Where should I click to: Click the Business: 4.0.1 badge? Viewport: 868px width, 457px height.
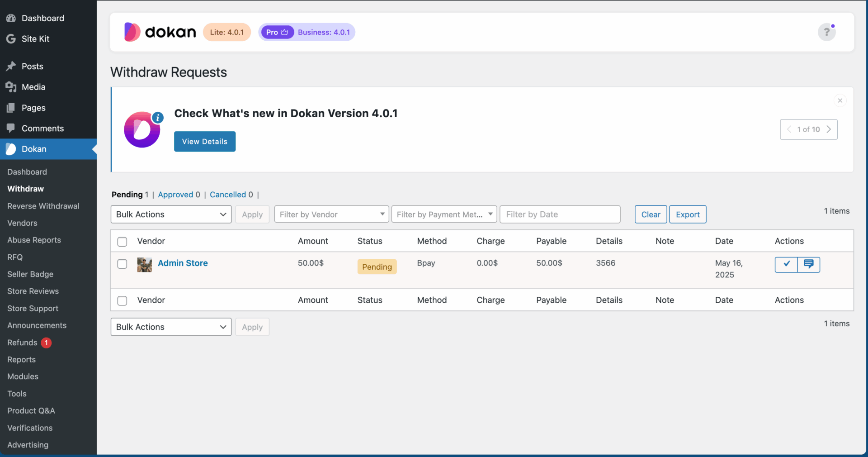324,32
